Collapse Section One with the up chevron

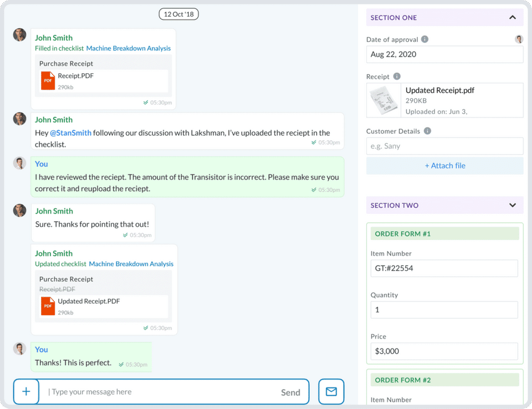tap(513, 17)
